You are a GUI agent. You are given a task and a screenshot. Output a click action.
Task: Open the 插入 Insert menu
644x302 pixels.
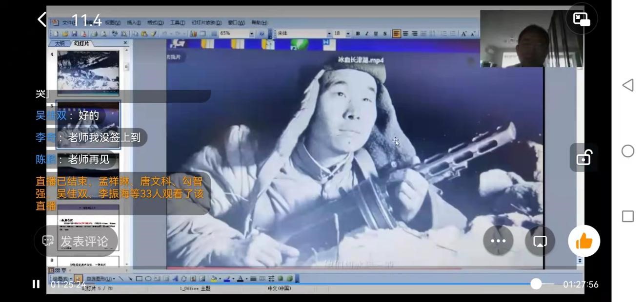point(134,22)
